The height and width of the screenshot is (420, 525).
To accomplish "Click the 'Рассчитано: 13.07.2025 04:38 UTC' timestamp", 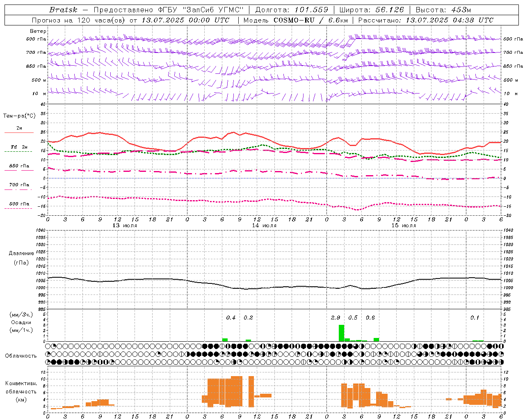I will [x=426, y=20].
